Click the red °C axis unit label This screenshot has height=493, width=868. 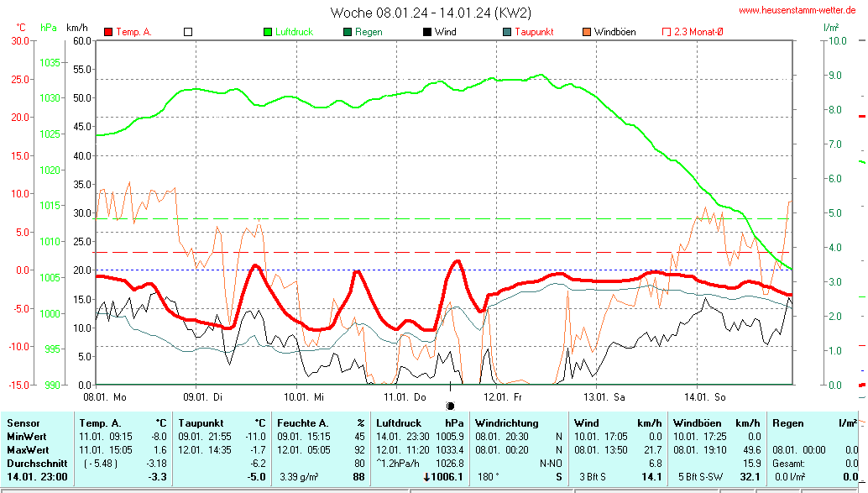[x=21, y=28]
